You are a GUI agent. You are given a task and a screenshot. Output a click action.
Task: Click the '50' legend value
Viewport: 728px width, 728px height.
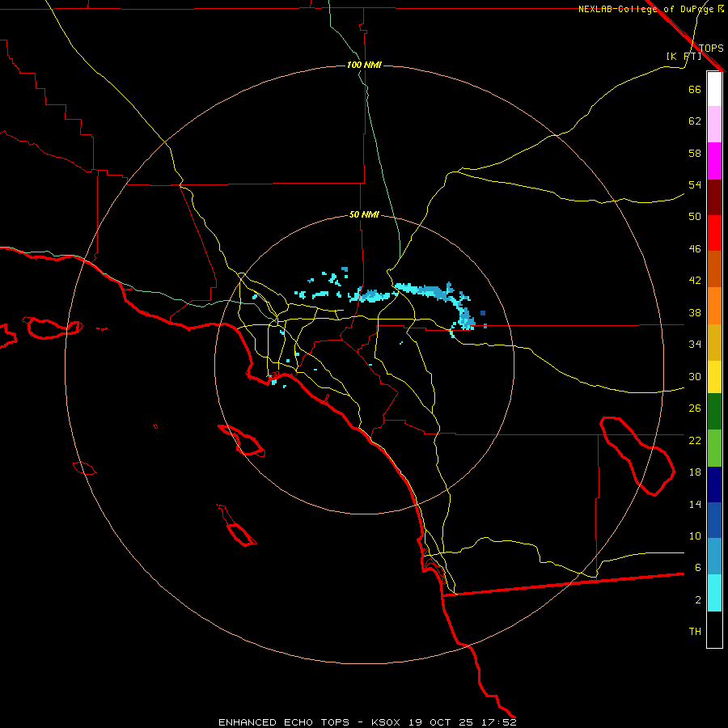pos(695,217)
